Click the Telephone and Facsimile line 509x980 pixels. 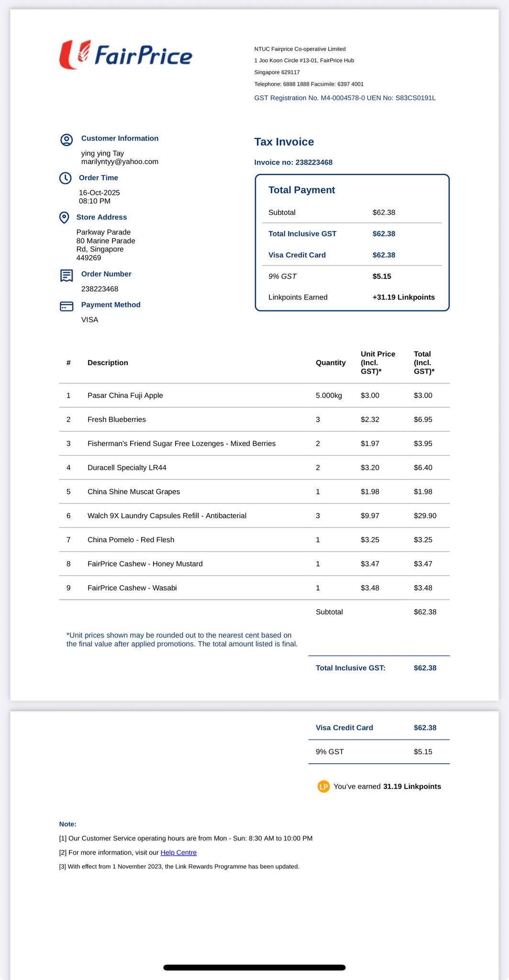point(309,84)
